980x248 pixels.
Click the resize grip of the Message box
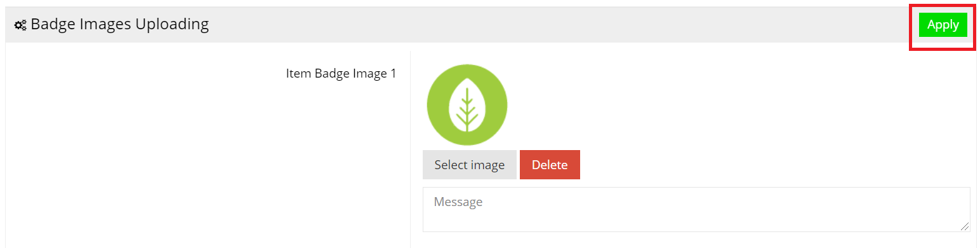coord(965,226)
